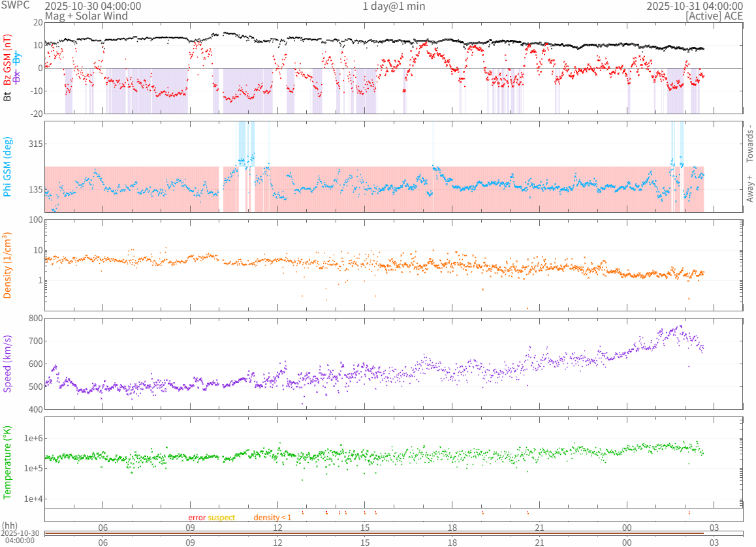Click the yellow 'suspect' legend entry
The image size is (756, 547).
point(221,518)
